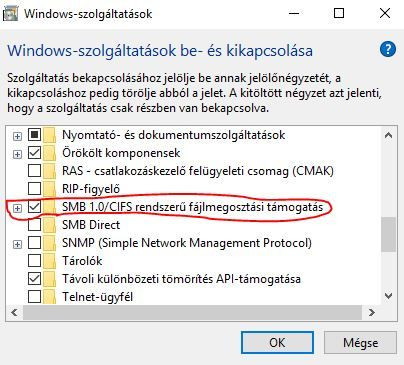404x365 pixels.
Task: Expand the SNMP tree node
Action: point(17,244)
